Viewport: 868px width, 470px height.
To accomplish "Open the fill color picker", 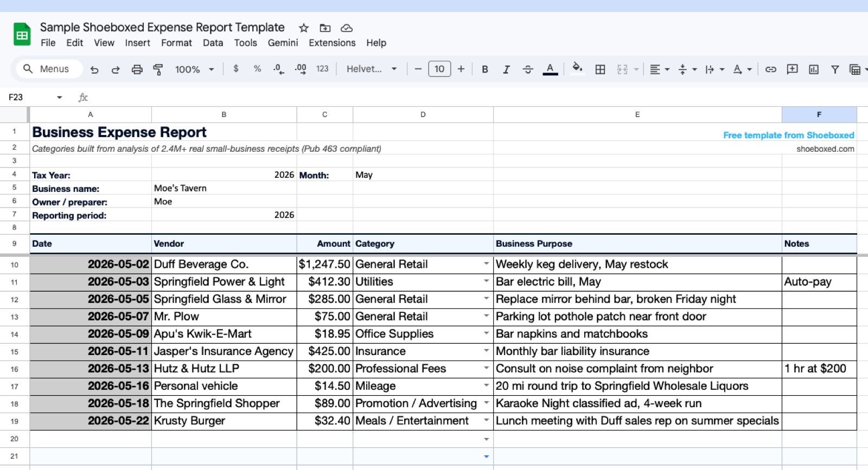I will (x=577, y=68).
